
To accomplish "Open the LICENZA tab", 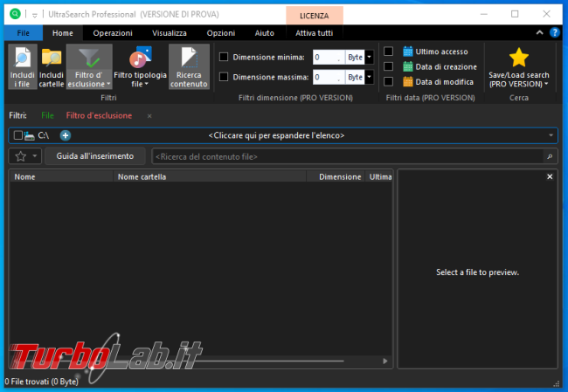I will tap(314, 16).
